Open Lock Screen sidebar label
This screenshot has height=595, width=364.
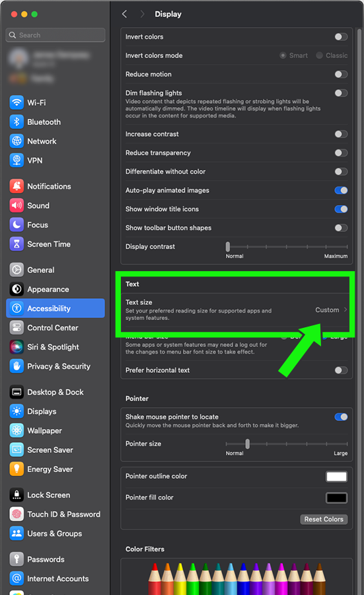[x=48, y=495]
